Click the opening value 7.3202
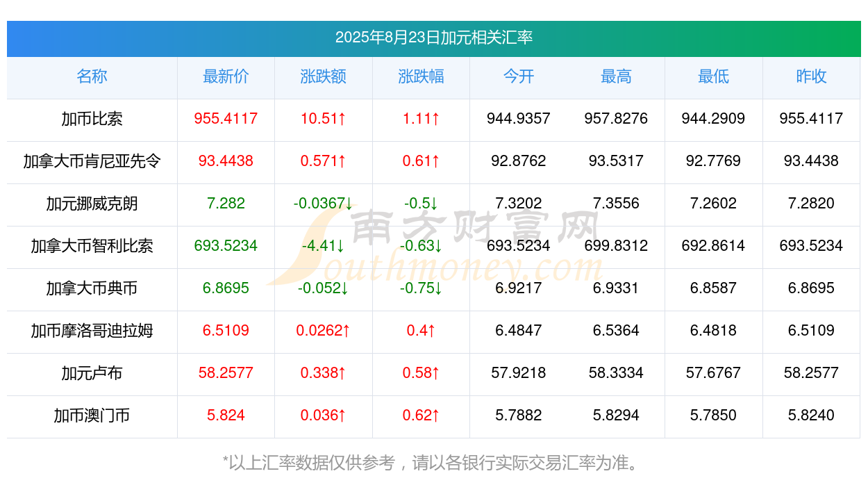Screen dimensions: 868x485 point(519,204)
